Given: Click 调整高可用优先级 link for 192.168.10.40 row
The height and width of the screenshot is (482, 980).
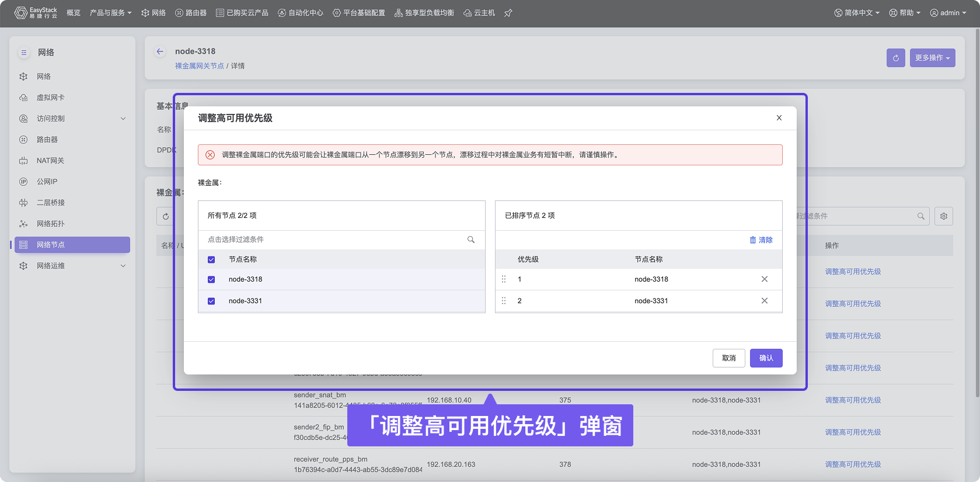Looking at the screenshot, I should pos(853,400).
